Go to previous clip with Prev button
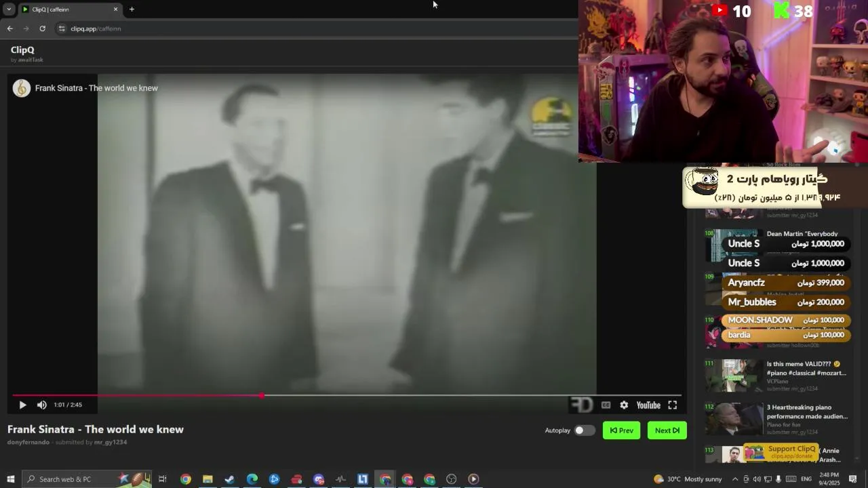Screen dimensions: 868x488 pyautogui.click(x=621, y=430)
